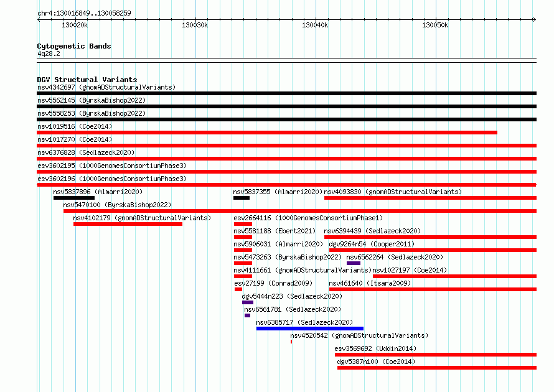Click the black bar under nsv5837355
Screen dimensions: 554x392
pos(242,198)
